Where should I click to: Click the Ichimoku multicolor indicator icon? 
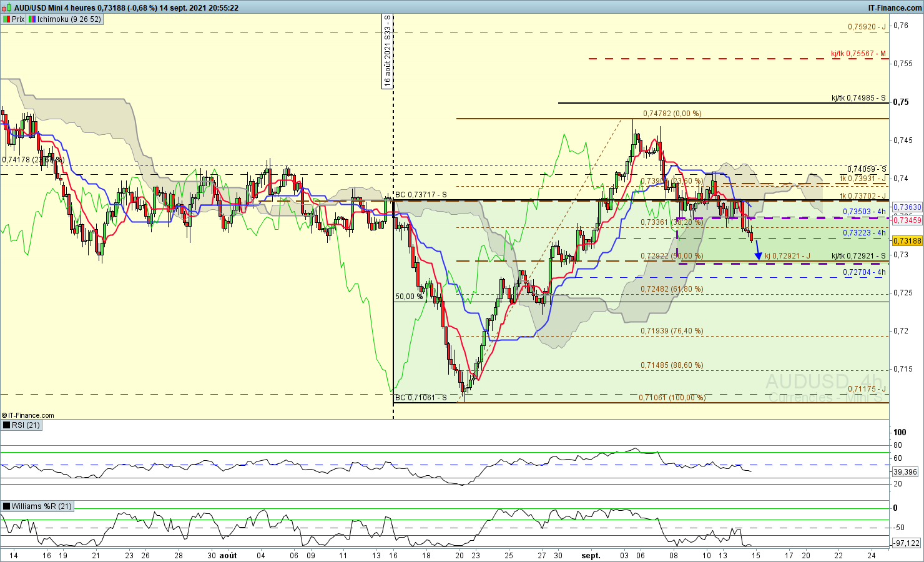[x=32, y=19]
